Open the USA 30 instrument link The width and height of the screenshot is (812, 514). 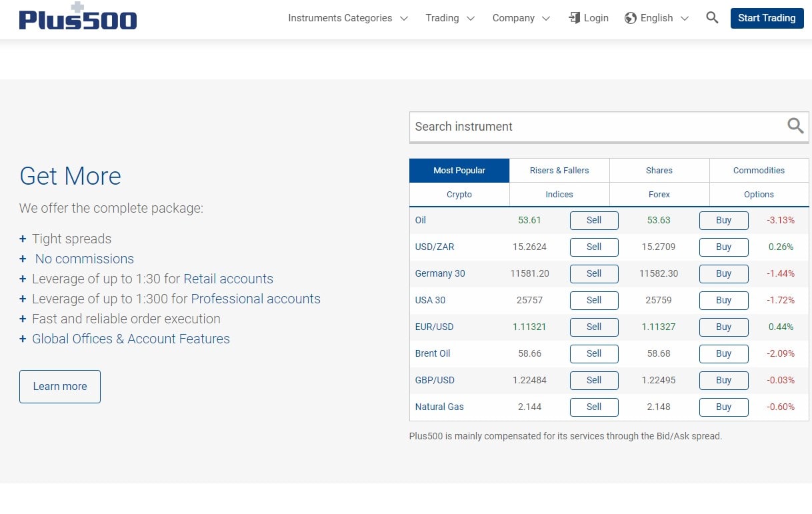tap(430, 300)
